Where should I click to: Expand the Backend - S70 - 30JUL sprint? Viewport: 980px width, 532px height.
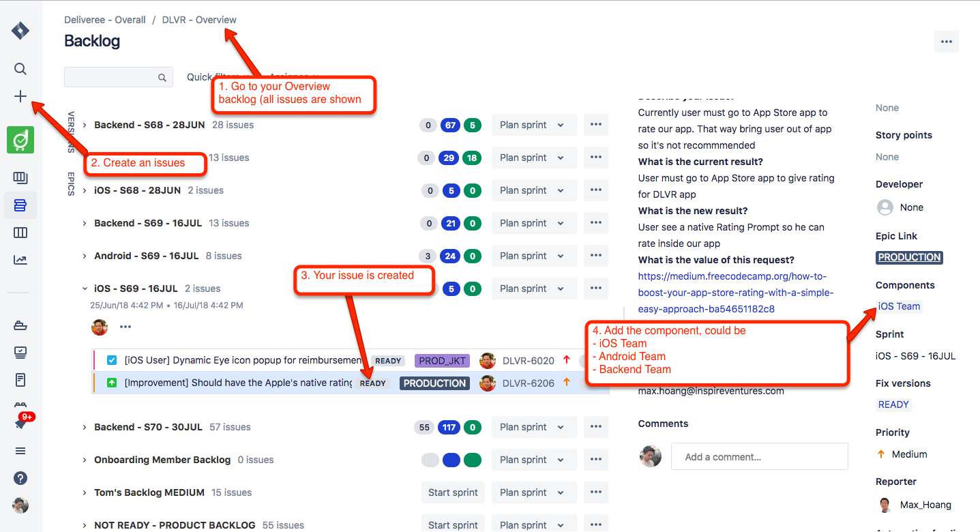coord(85,427)
